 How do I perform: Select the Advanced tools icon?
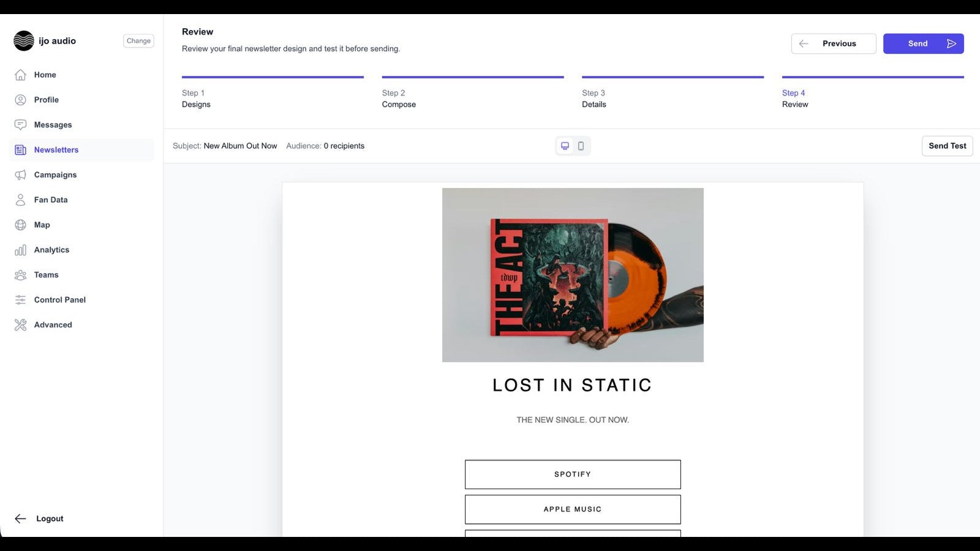(21, 324)
